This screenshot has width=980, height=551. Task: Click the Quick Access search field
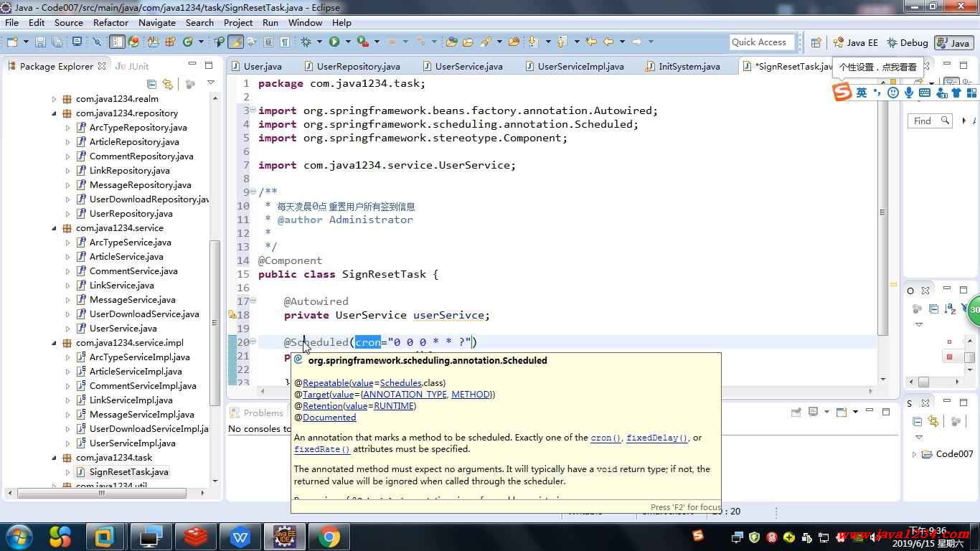point(763,42)
